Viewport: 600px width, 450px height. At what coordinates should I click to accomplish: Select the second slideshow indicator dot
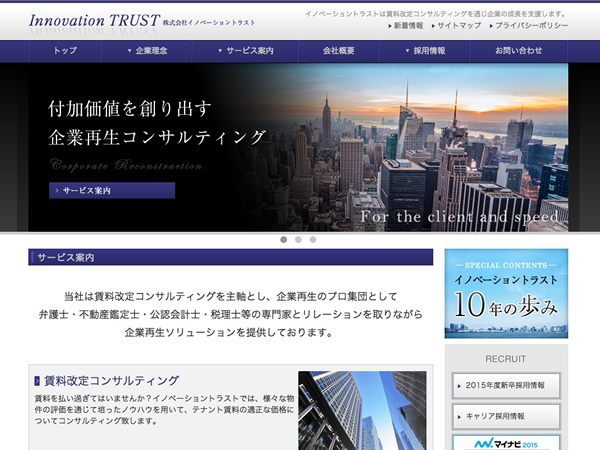coord(298,240)
